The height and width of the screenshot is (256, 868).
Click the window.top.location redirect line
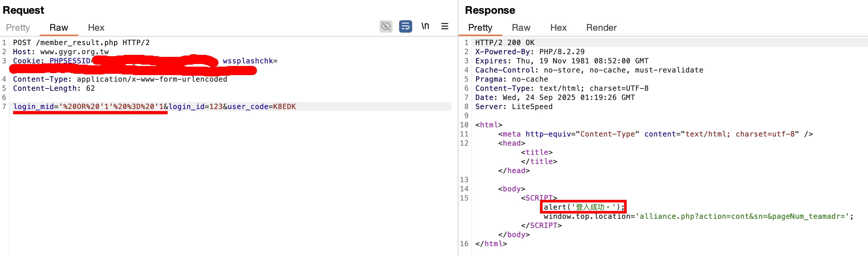(698, 216)
